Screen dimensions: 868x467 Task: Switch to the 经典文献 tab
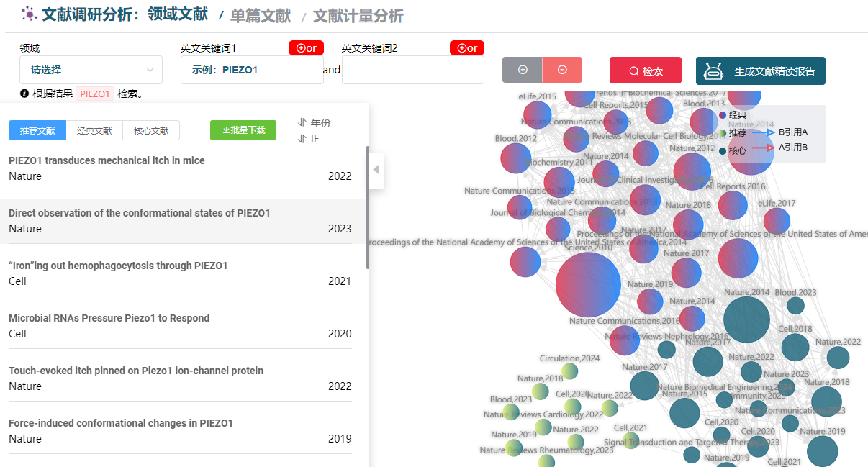pyautogui.click(x=94, y=130)
